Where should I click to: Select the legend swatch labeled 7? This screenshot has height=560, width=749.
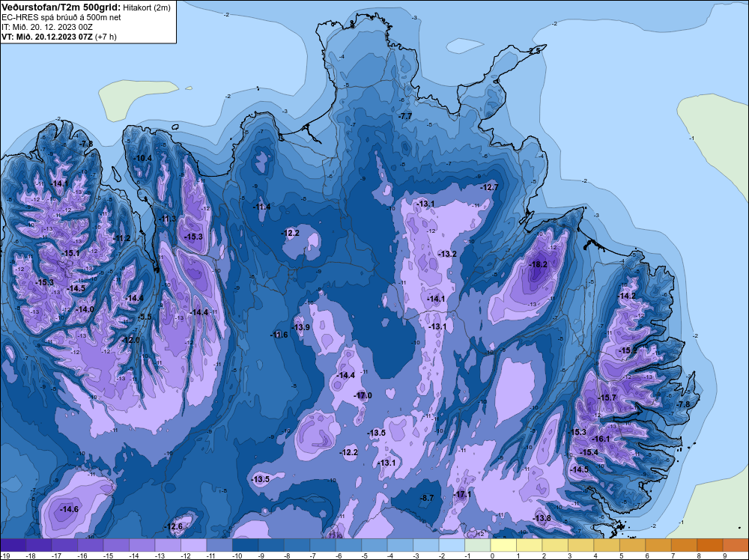[684, 545]
